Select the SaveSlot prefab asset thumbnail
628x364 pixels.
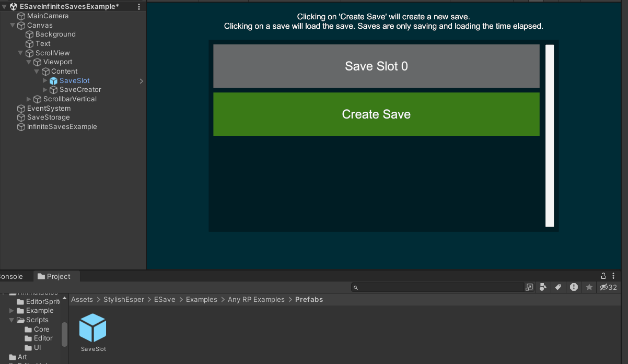click(x=93, y=328)
